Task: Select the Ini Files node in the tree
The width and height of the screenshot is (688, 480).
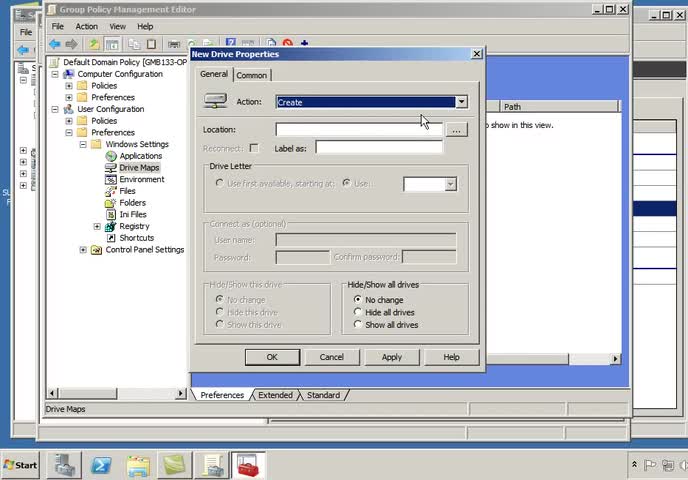Action: click(133, 215)
